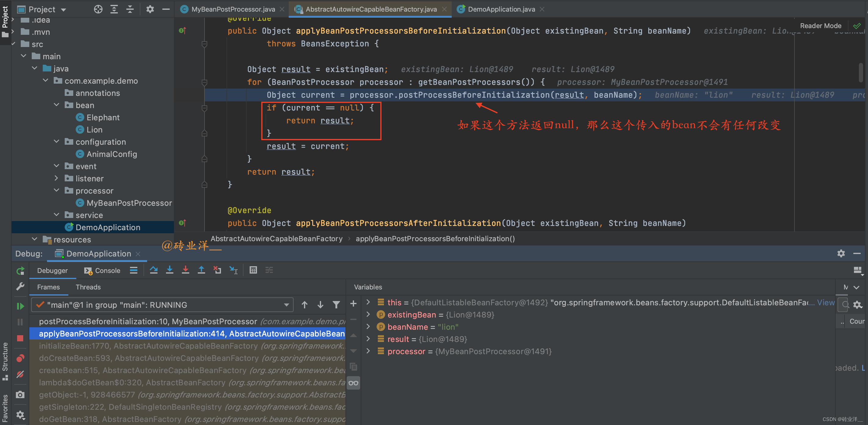Click the Rerun DemoApplication icon
Image resolution: width=868 pixels, height=425 pixels.
(20, 271)
